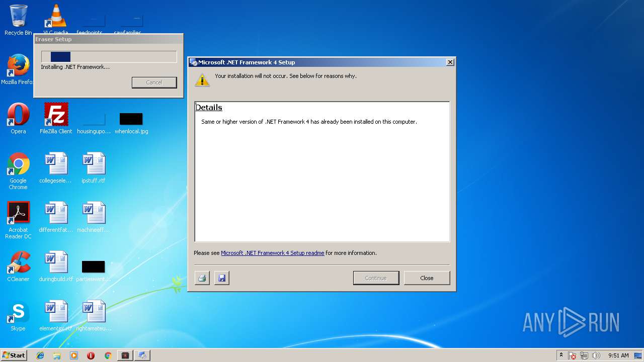Switch to the .NET Setup taskbar button
The image size is (644, 362).
(x=142, y=355)
